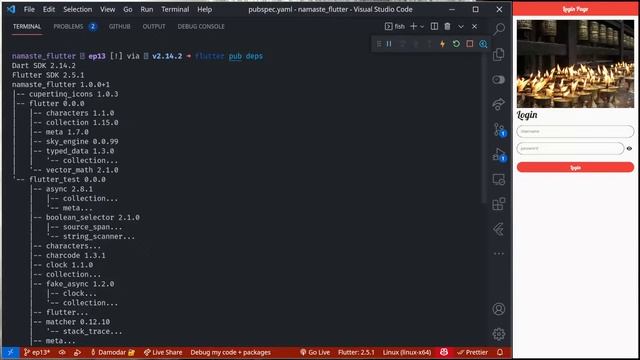Open Remote Explorer icon

499,180
